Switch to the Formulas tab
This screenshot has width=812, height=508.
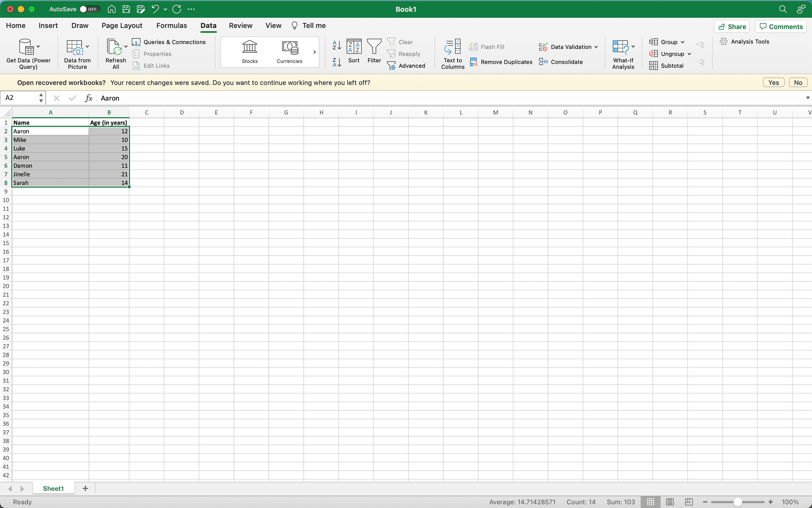pos(171,25)
